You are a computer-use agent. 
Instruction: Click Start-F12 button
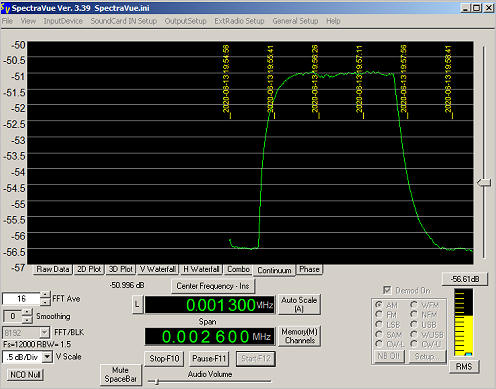click(x=256, y=359)
